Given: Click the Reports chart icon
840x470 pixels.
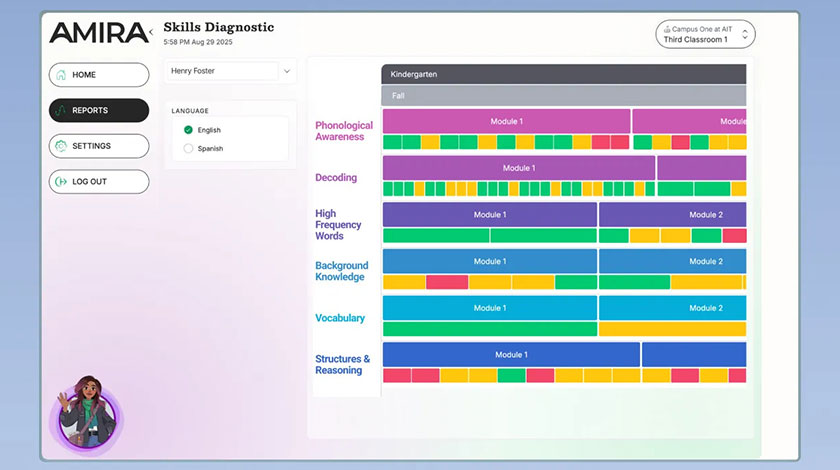Looking at the screenshot, I should tap(61, 110).
